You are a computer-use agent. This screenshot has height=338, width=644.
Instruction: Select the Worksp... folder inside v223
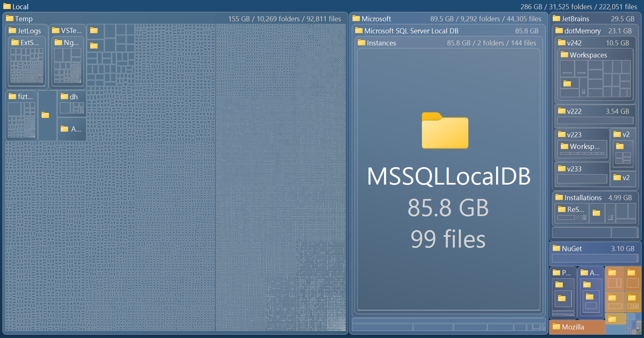(x=565, y=146)
